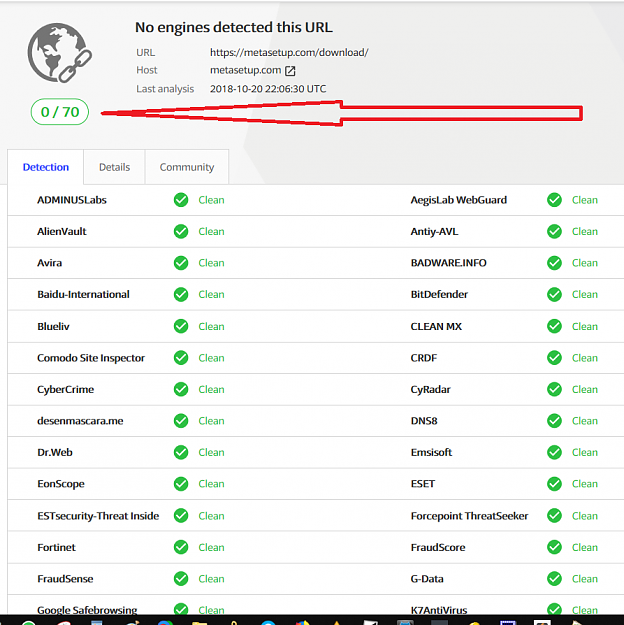Click the Clean result for CyberCrime
Image resolution: width=624 pixels, height=625 pixels.
(x=211, y=389)
